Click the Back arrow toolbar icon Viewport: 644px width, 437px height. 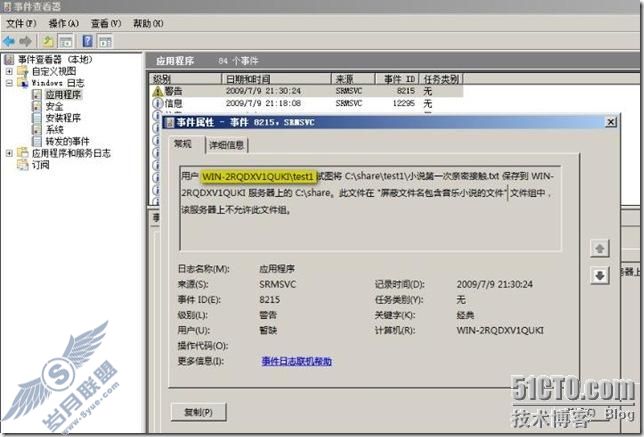pyautogui.click(x=9, y=41)
